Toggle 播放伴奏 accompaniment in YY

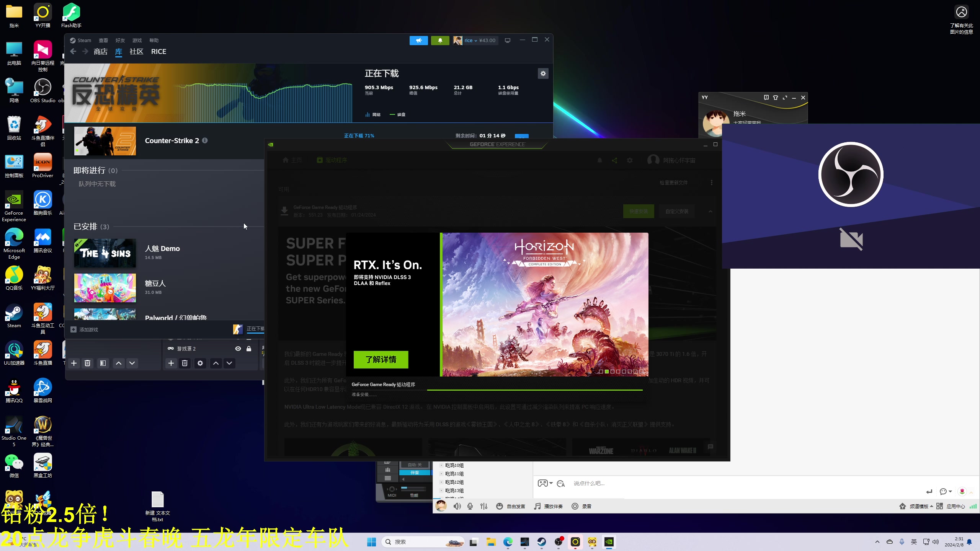pos(548,506)
